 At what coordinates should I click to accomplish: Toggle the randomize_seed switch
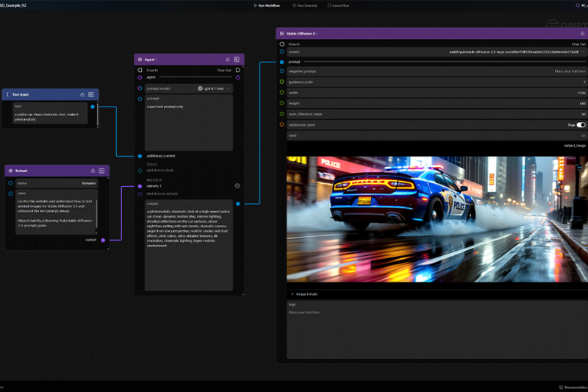pos(581,125)
